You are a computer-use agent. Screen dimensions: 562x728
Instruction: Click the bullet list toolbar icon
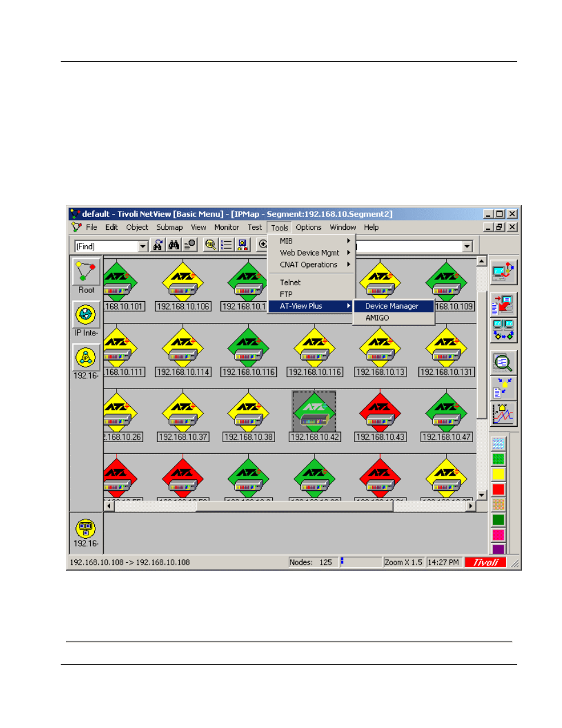pos(227,245)
